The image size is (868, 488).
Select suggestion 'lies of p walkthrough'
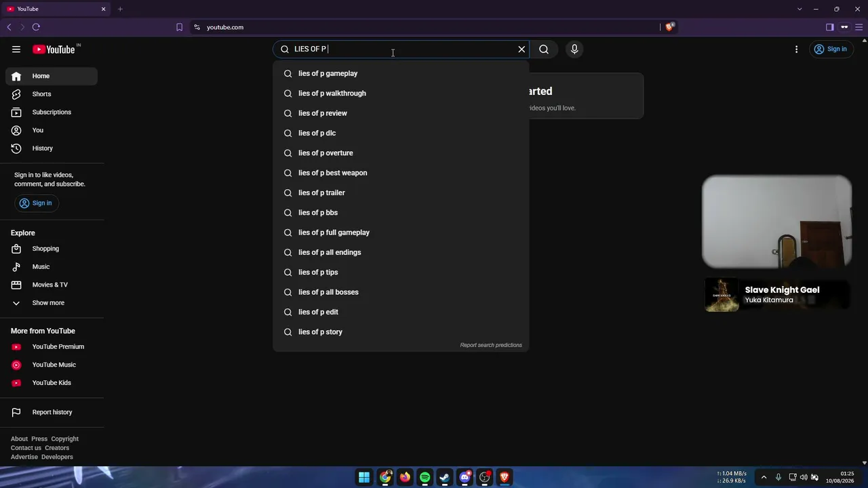(401, 94)
